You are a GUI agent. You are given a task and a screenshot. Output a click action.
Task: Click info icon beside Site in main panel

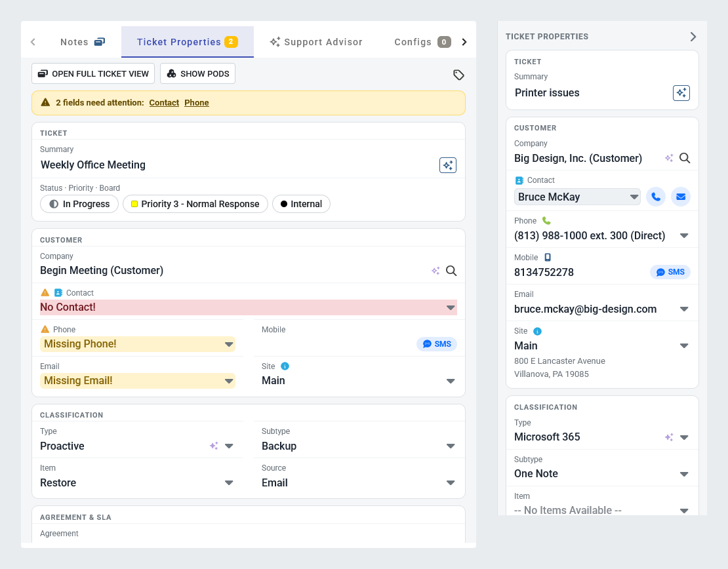click(285, 366)
